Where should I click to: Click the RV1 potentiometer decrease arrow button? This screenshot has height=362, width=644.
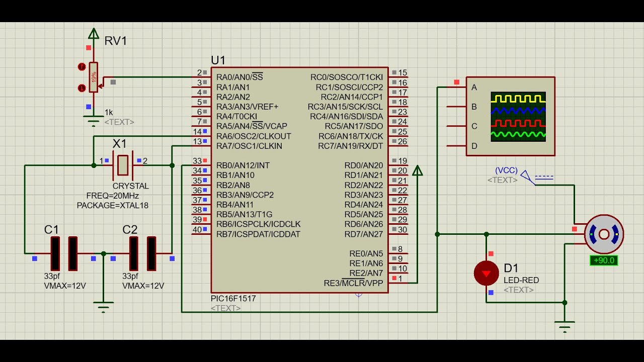point(82,88)
